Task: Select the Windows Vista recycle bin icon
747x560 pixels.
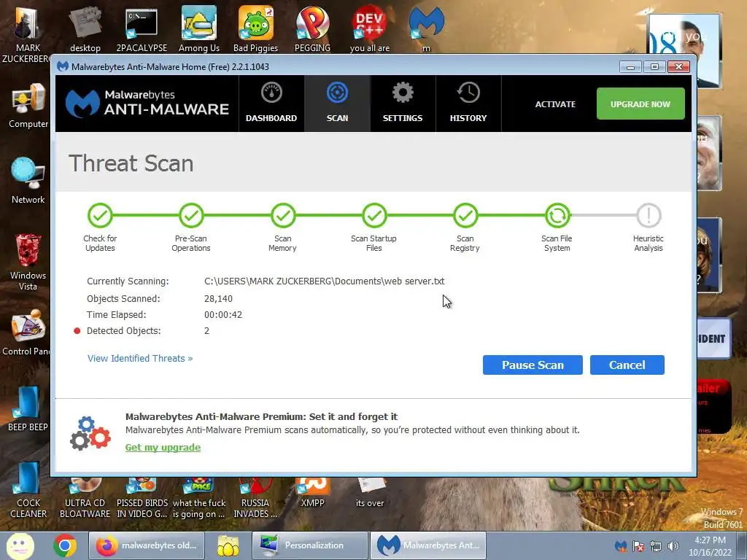Action: (28, 262)
